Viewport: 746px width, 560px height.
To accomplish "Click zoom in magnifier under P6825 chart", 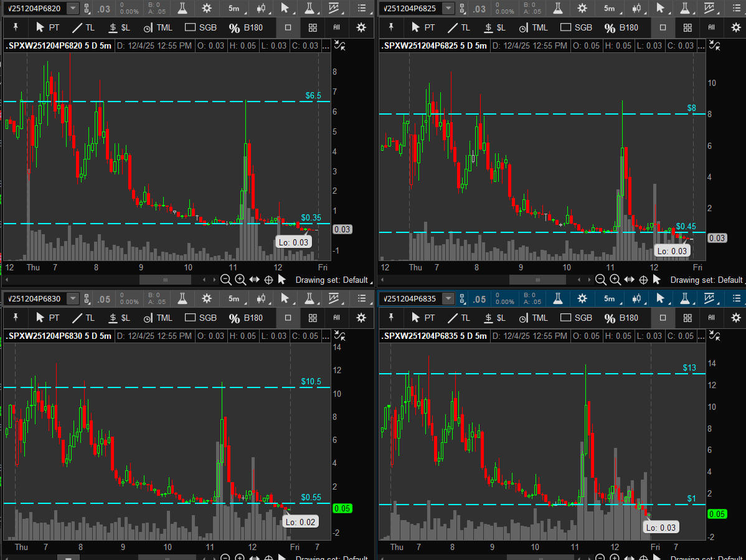I will [x=615, y=280].
